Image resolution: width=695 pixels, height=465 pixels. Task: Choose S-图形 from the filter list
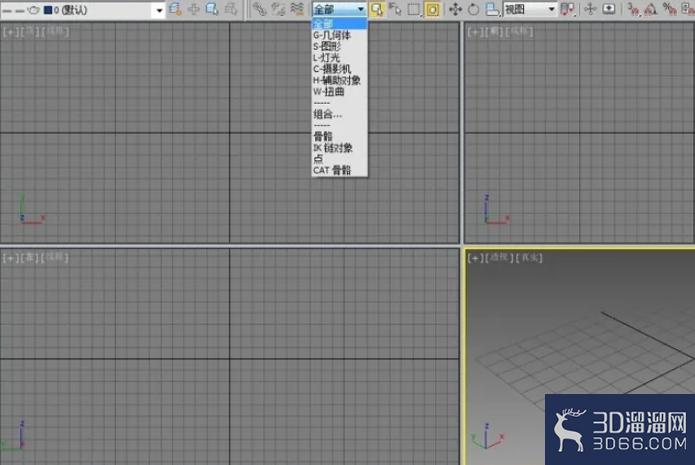pyautogui.click(x=340, y=47)
